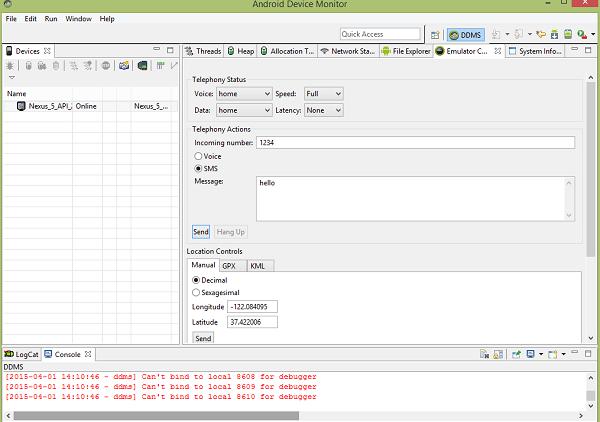Click the Capture system wide trace icon
Viewport: 600px width, 422px height.
(x=161, y=65)
